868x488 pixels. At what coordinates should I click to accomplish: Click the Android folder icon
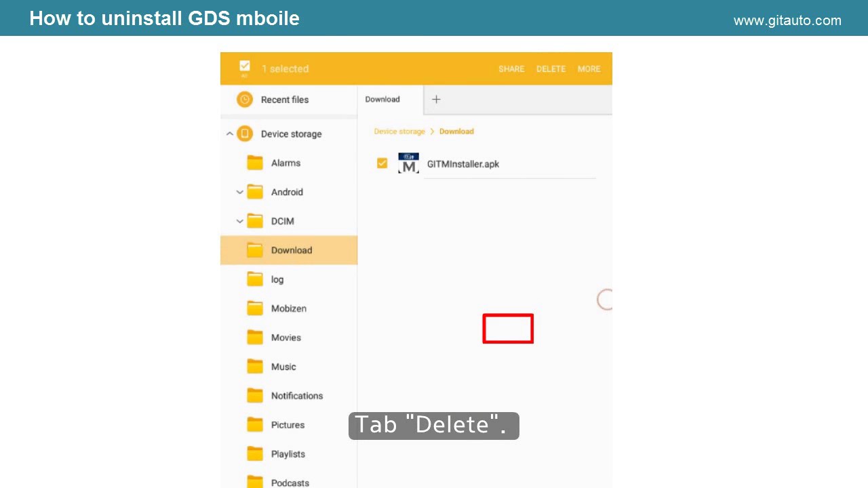point(255,192)
